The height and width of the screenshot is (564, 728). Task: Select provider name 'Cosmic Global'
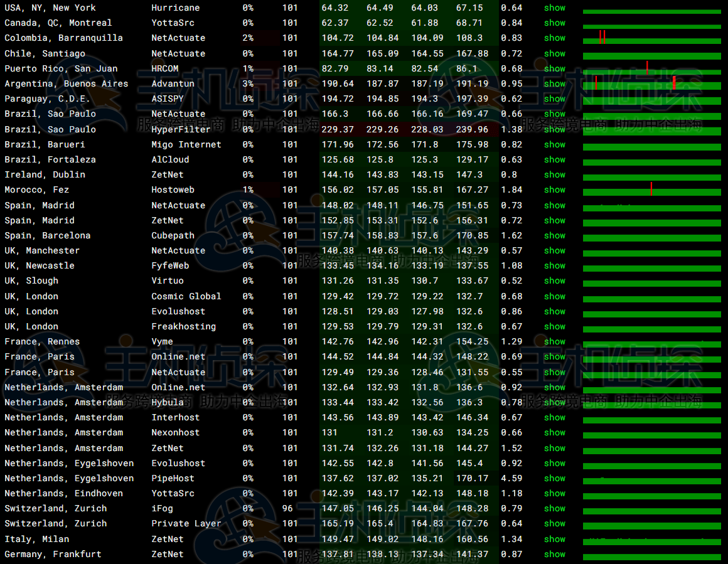pyautogui.click(x=186, y=296)
